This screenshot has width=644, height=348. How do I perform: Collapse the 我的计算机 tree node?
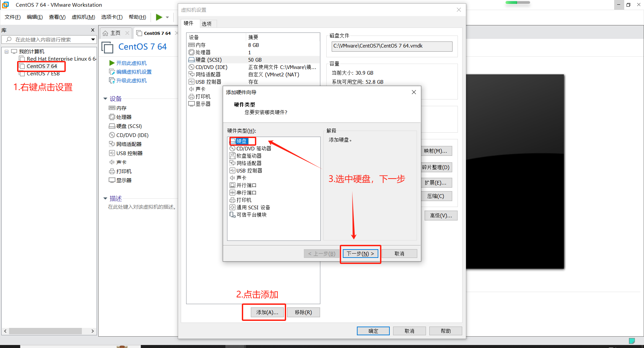6,52
